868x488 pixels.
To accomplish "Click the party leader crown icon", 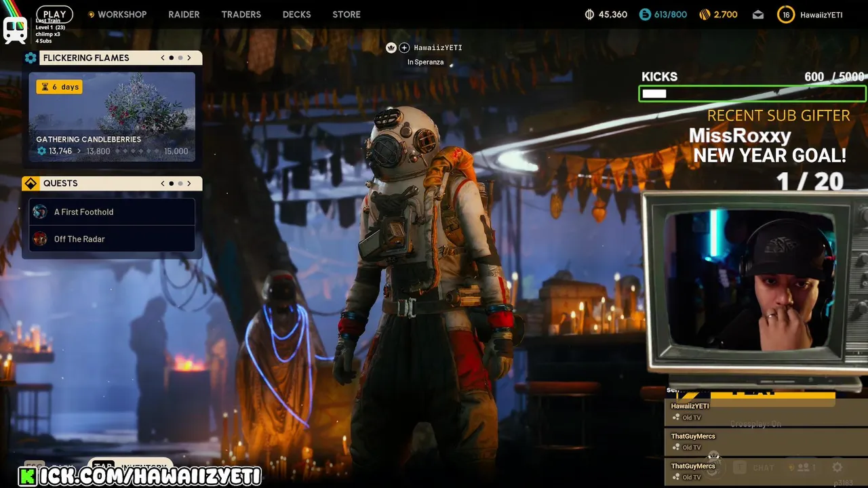I will tap(391, 47).
